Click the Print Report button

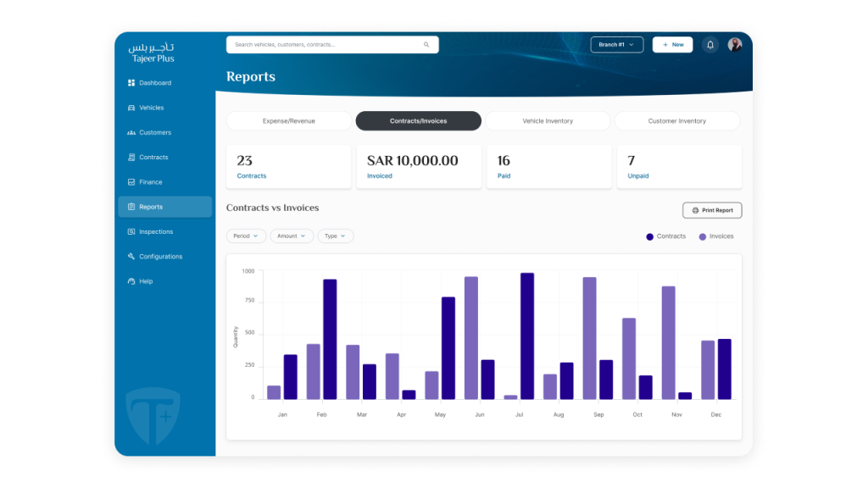(712, 210)
